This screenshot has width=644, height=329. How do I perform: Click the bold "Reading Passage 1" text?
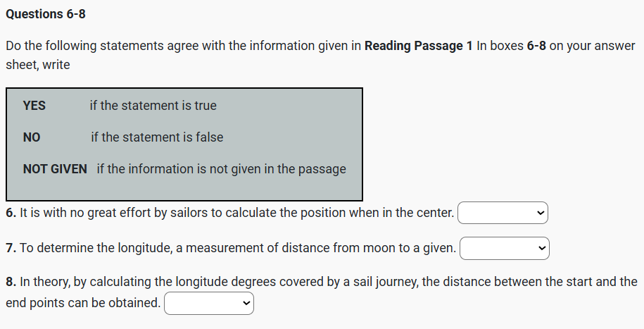coord(418,46)
